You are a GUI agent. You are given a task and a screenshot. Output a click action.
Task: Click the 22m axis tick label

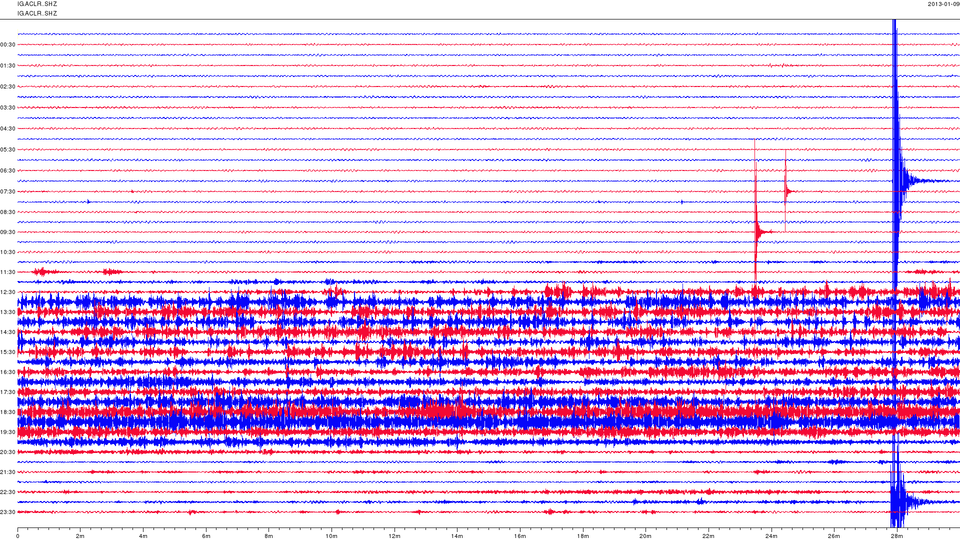[x=708, y=536]
